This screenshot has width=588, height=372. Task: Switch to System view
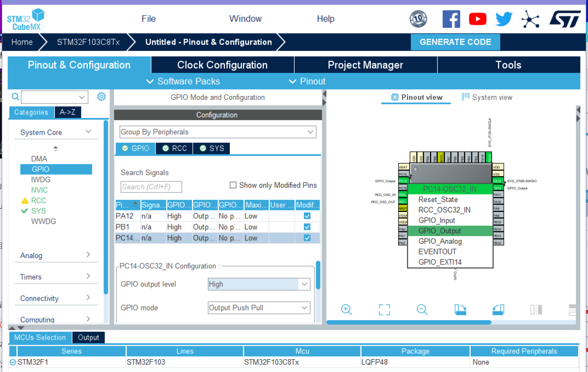coord(487,97)
